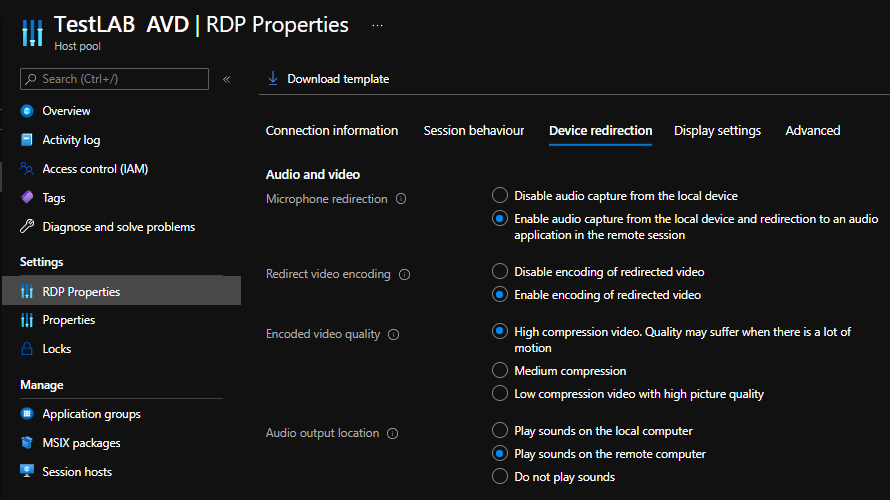Select Disable encoding of redirected video
This screenshot has height=500, width=890.
pyautogui.click(x=500, y=271)
